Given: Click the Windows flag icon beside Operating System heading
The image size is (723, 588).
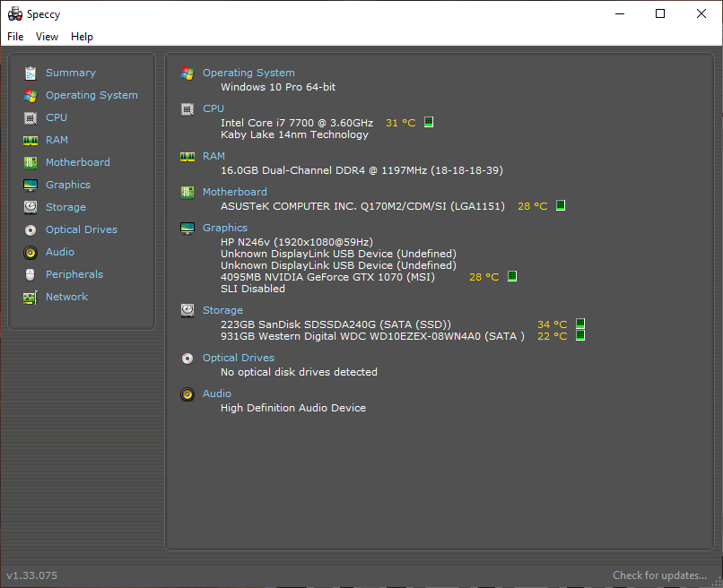Looking at the screenshot, I should [x=187, y=73].
